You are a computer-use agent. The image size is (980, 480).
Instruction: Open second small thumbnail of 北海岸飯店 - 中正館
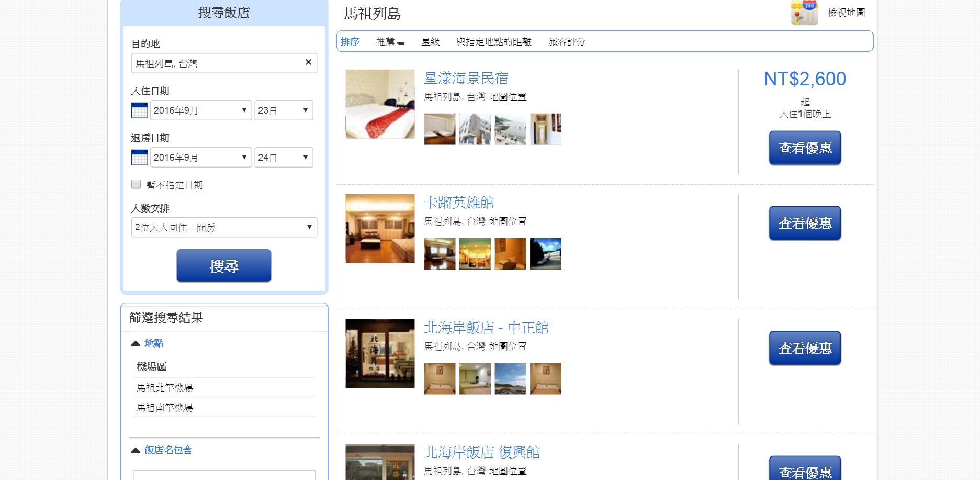tap(475, 379)
